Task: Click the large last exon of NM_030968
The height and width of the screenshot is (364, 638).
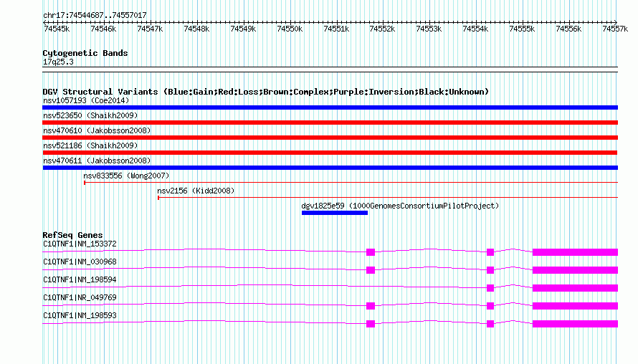Action: pos(576,270)
